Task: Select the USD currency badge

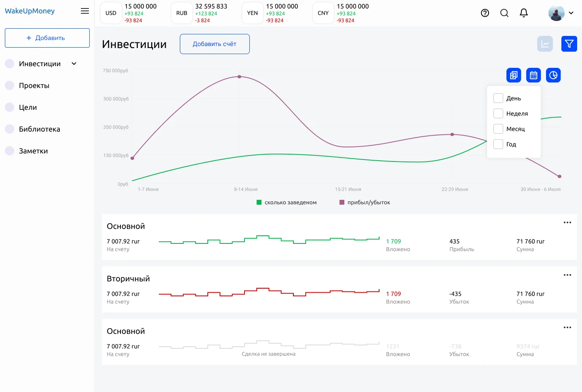Action: 111,13
